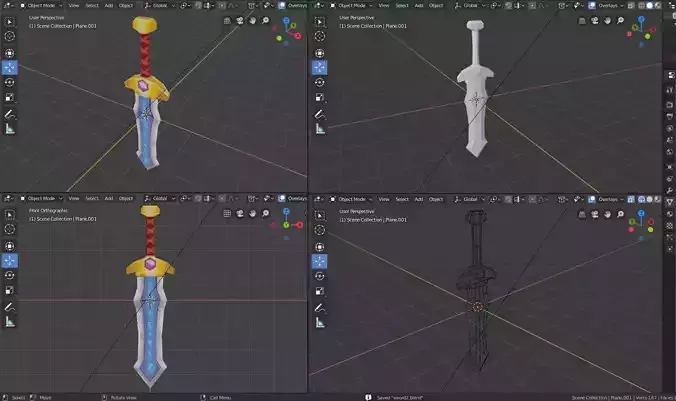Click the pan hand icon in wireframe viewport
676x401 pixels.
click(x=607, y=214)
